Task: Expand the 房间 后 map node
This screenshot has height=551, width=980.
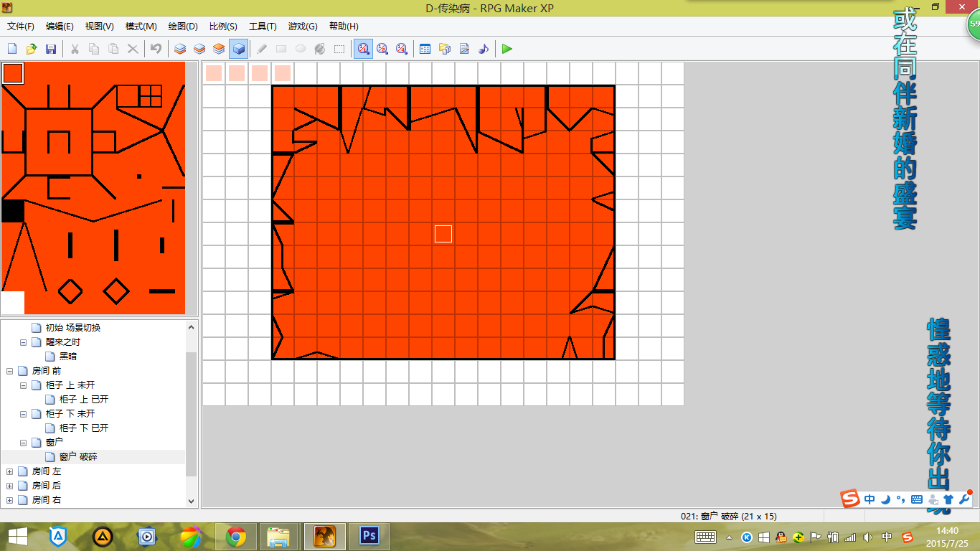Action: 9,486
